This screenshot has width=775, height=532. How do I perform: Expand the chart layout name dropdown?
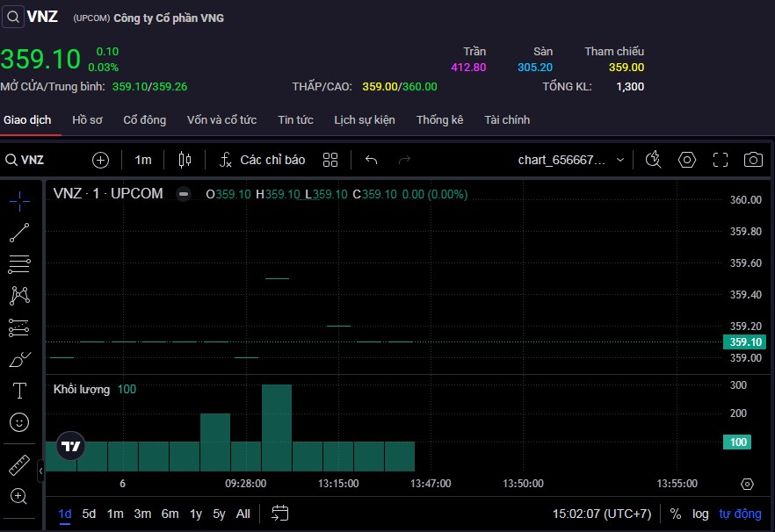(620, 160)
